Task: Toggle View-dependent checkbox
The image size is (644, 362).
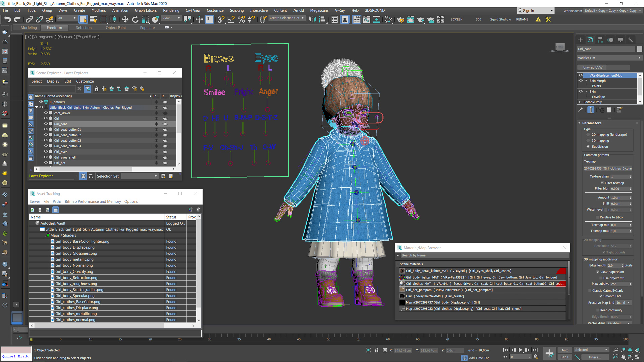Action: pos(598,272)
